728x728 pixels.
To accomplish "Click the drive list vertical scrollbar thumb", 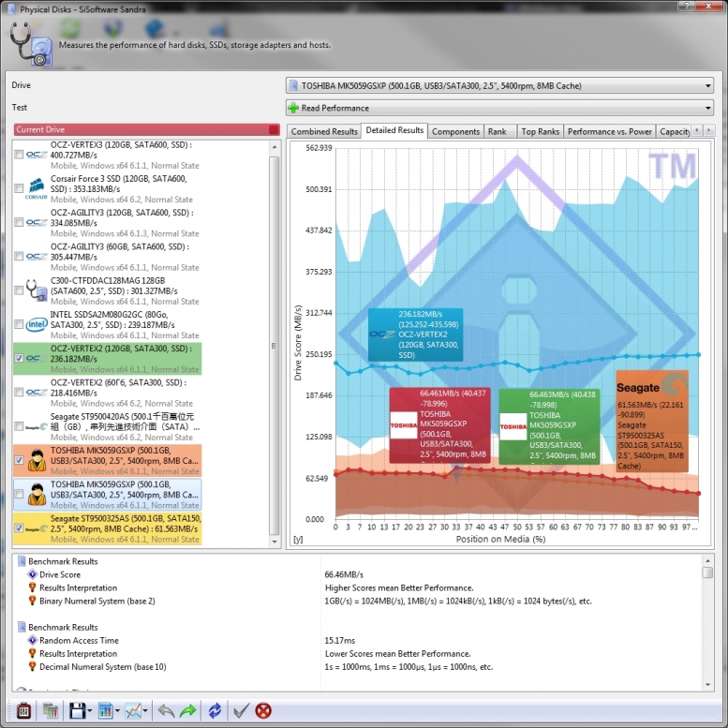I will tap(275, 346).
